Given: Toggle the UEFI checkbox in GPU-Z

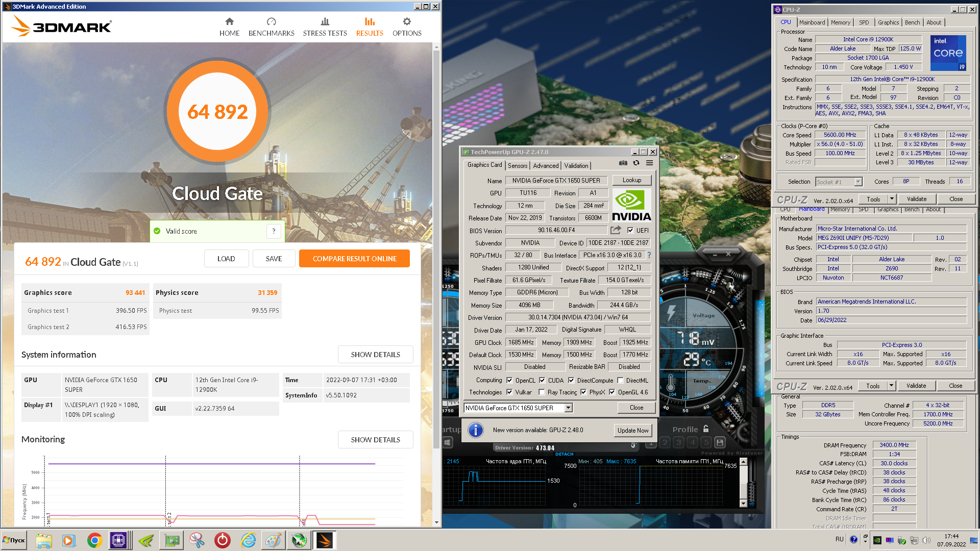Looking at the screenshot, I should (x=630, y=230).
